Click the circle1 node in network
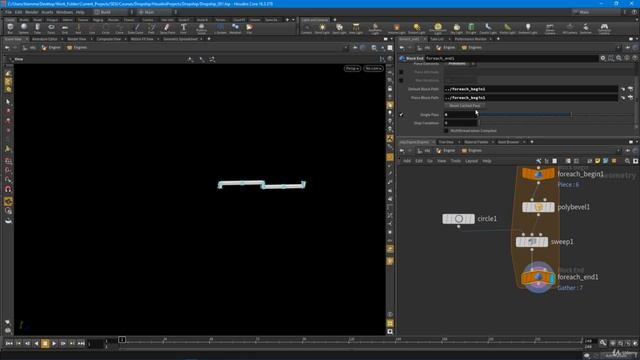 458,219
